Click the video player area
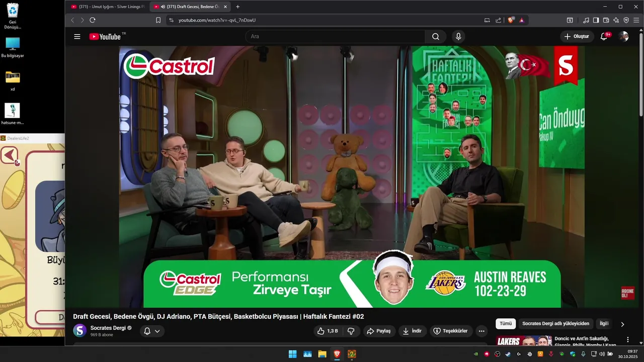644x362 pixels. click(352, 176)
